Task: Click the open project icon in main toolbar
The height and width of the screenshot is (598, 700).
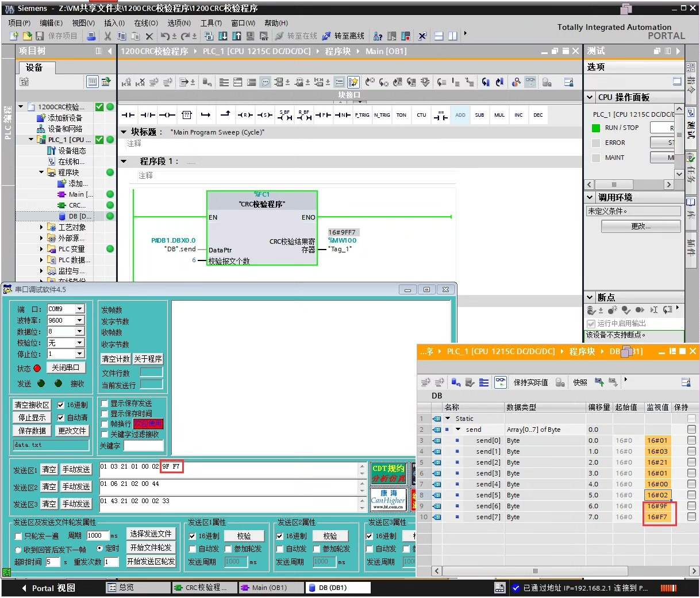Action: click(x=27, y=36)
